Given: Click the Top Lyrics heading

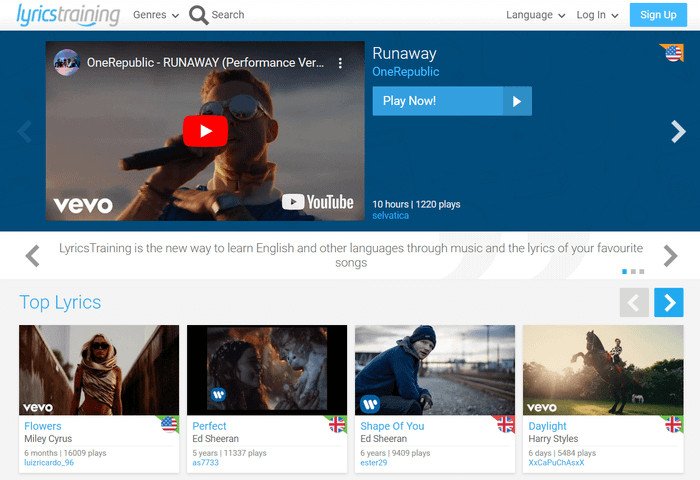Looking at the screenshot, I should point(60,303).
